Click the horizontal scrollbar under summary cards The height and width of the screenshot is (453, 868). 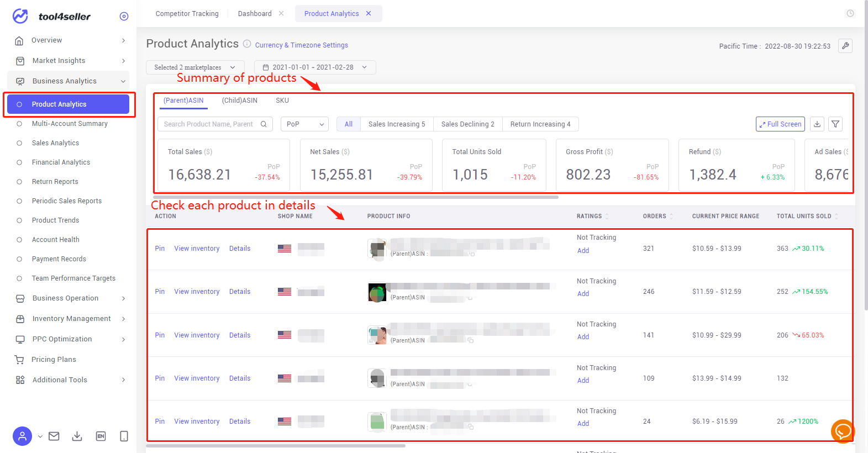[356, 197]
